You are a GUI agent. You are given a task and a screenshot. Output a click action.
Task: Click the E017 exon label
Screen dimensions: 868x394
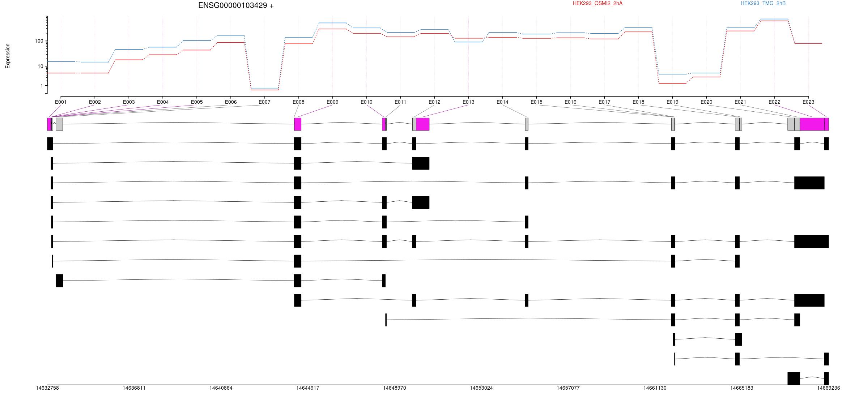click(604, 102)
